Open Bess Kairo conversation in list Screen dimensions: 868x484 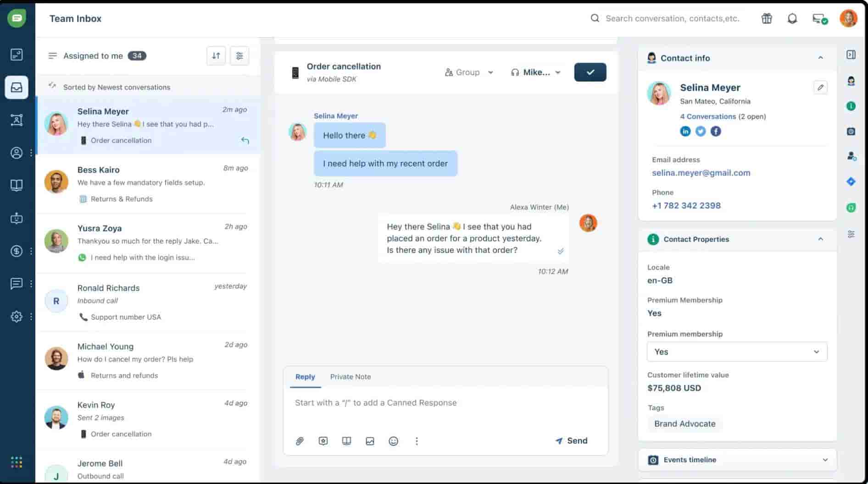click(148, 184)
